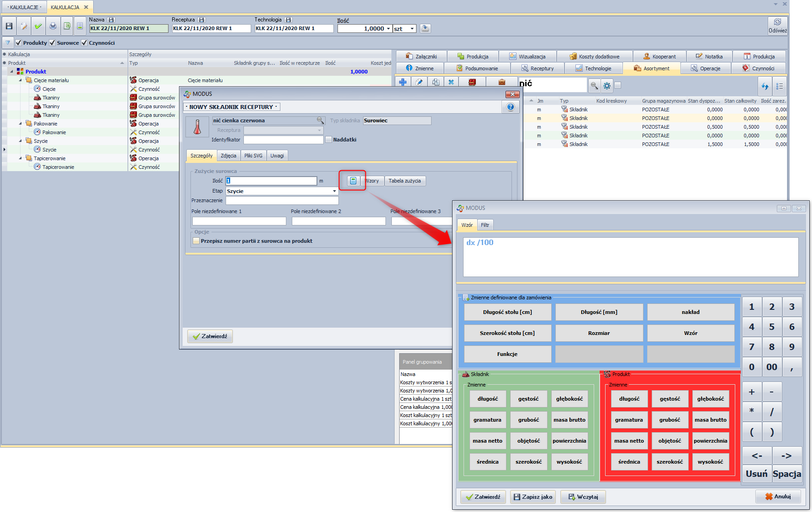
Task: Open the Technologie tab
Action: [594, 68]
